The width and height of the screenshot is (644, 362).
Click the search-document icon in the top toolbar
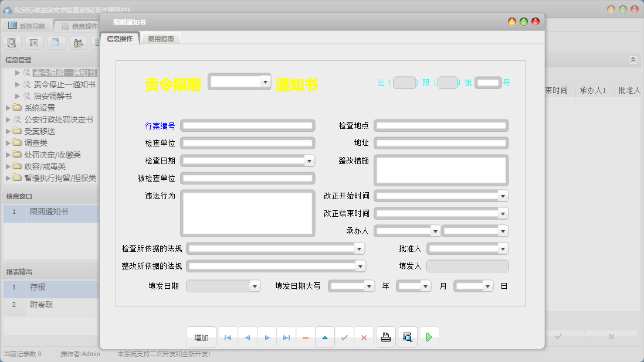(12, 42)
